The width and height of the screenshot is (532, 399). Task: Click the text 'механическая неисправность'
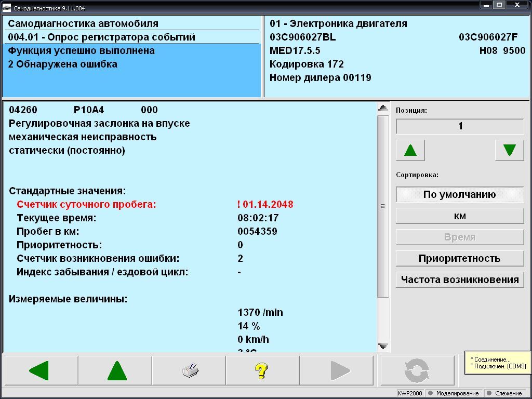tap(83, 137)
